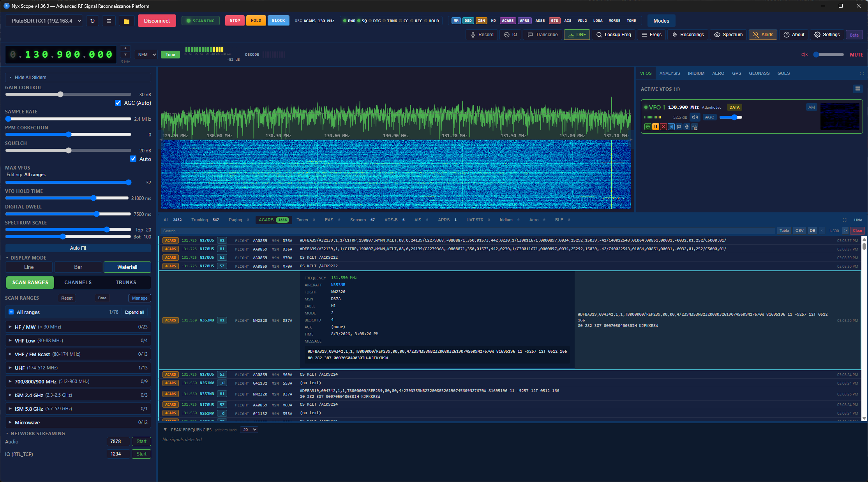Uncheck the squelch Auto checkbox
868x482 pixels.
[133, 159]
